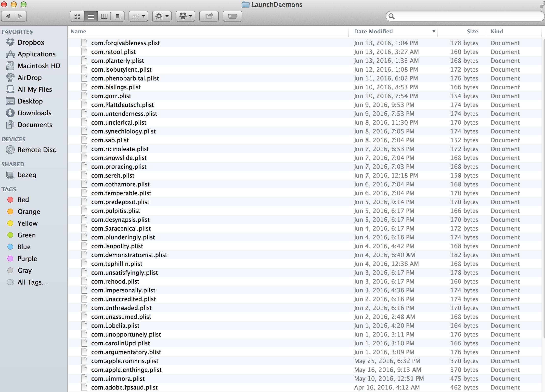Switch to Cover Flow view
Viewport: 545px width, 392px height.
[117, 16]
